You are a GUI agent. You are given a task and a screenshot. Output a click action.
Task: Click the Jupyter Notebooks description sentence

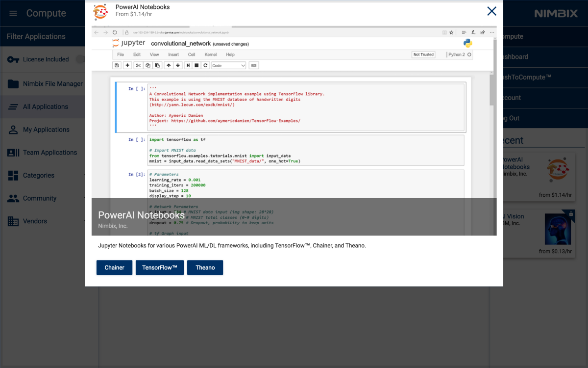click(232, 245)
